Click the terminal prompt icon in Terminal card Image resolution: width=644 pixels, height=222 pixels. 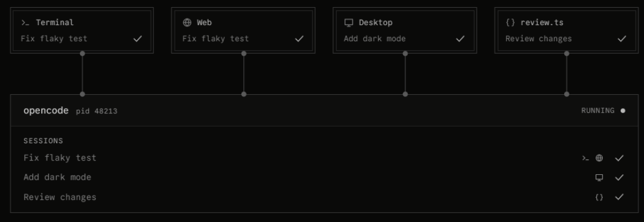[x=25, y=23]
